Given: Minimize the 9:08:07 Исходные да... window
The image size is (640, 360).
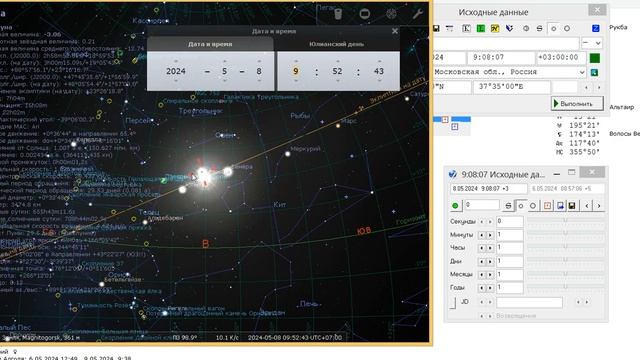Looking at the screenshot, I should click(556, 174).
